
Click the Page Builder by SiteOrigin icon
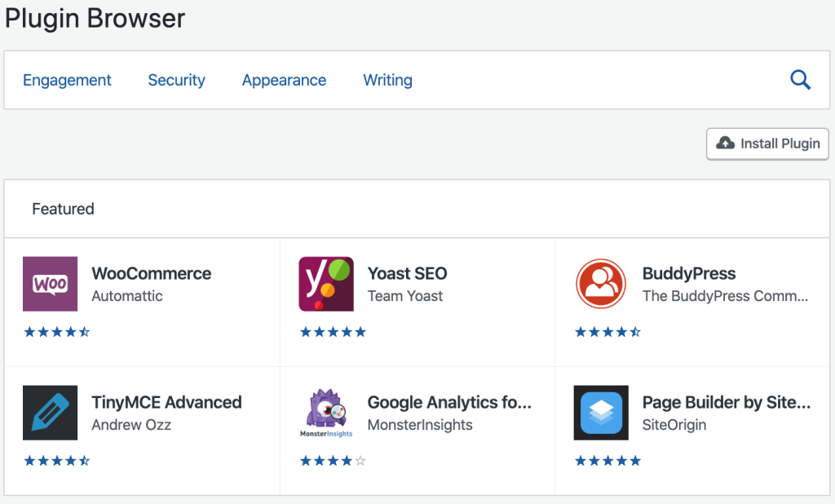click(x=601, y=413)
